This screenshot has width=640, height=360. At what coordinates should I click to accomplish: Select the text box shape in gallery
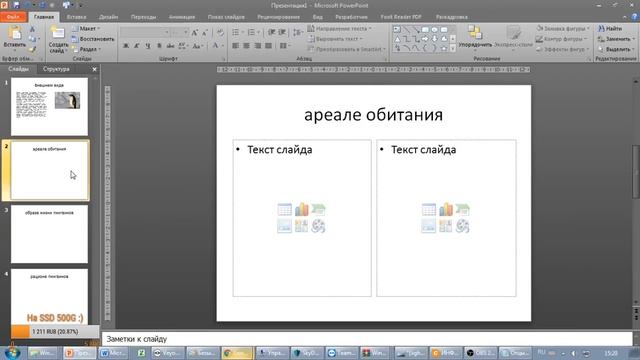point(397,29)
